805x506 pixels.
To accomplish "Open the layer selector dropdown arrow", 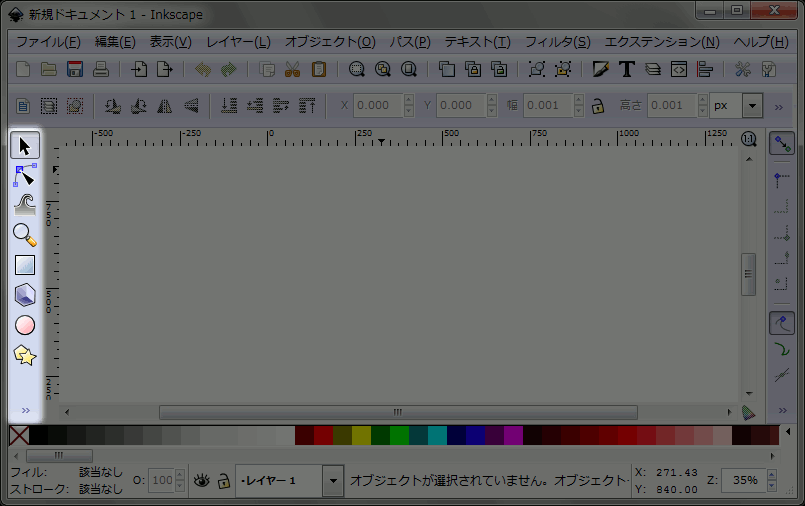I will 333,480.
